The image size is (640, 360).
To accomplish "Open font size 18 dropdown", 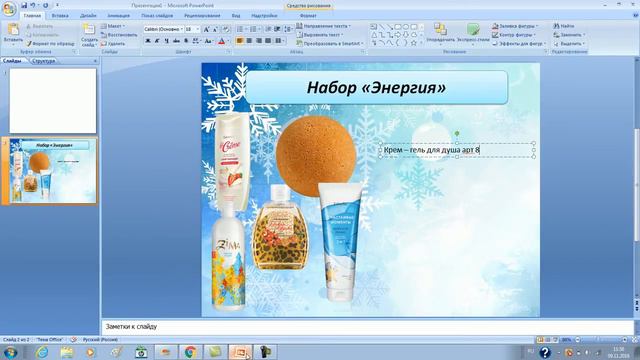I will [198, 29].
